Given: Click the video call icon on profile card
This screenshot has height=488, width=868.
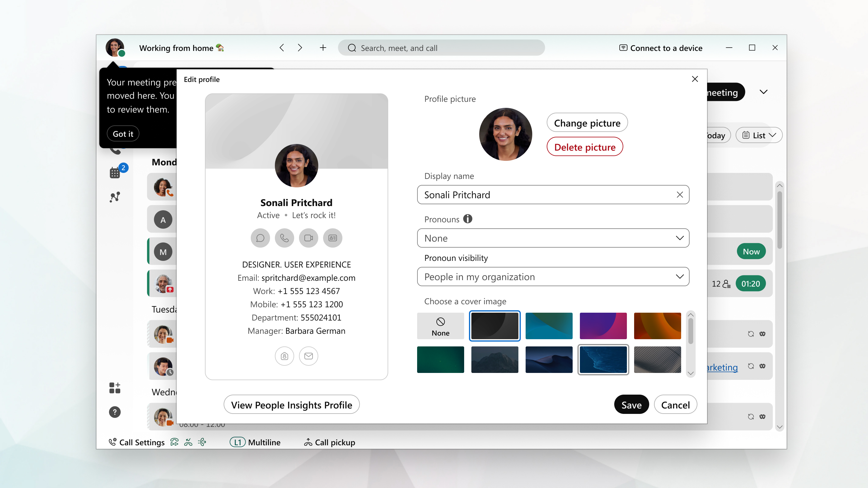Looking at the screenshot, I should click(x=308, y=238).
